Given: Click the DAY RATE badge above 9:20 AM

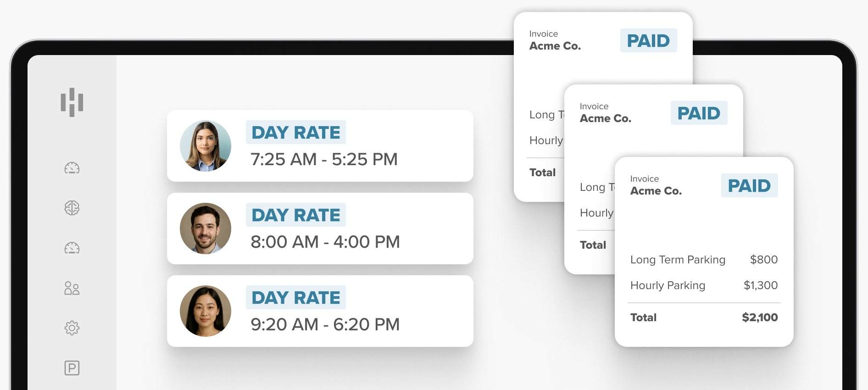Looking at the screenshot, I should point(296,298).
